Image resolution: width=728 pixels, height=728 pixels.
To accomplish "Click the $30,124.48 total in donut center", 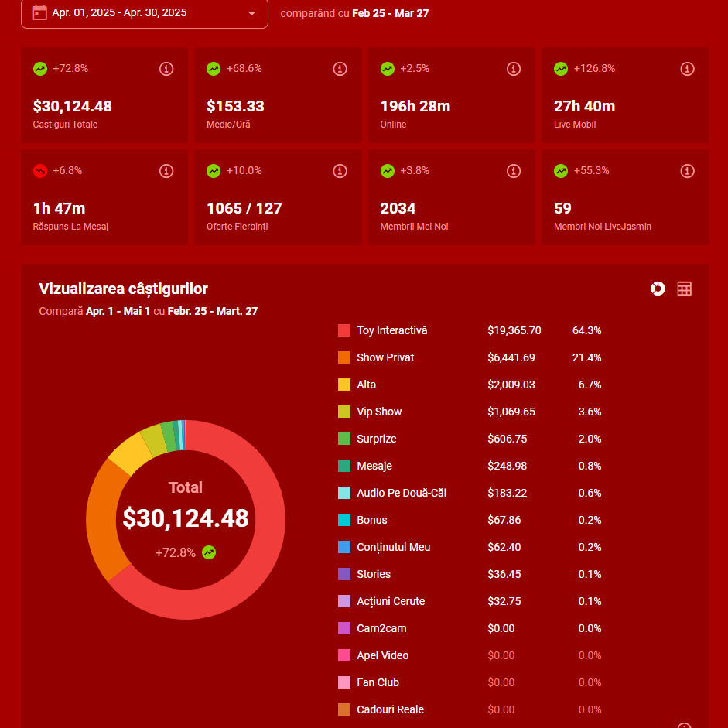I will pos(186,519).
